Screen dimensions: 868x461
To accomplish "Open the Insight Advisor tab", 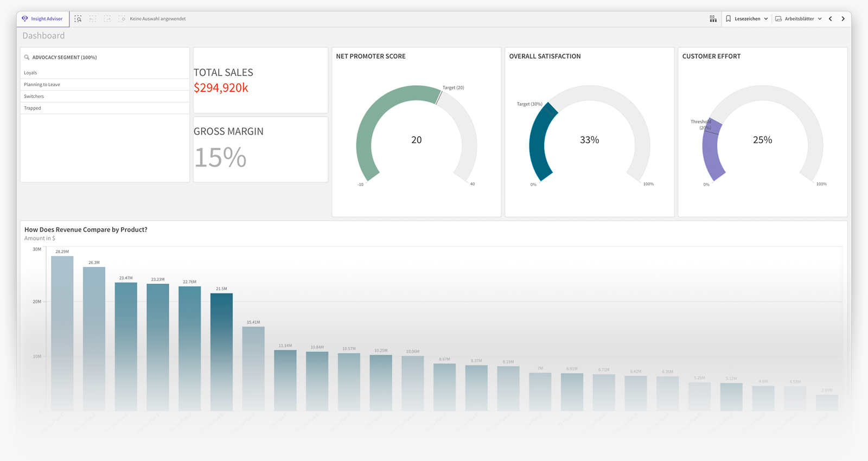I will (42, 19).
